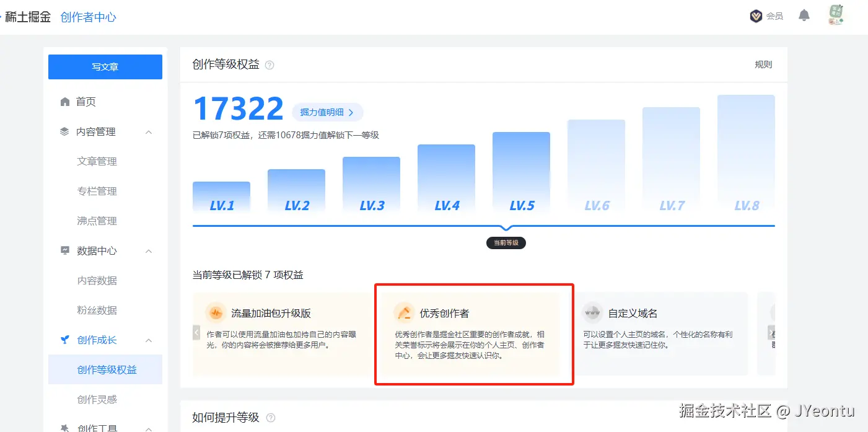This screenshot has width=868, height=432.
Task: Click the 写文章 button
Action: [105, 66]
